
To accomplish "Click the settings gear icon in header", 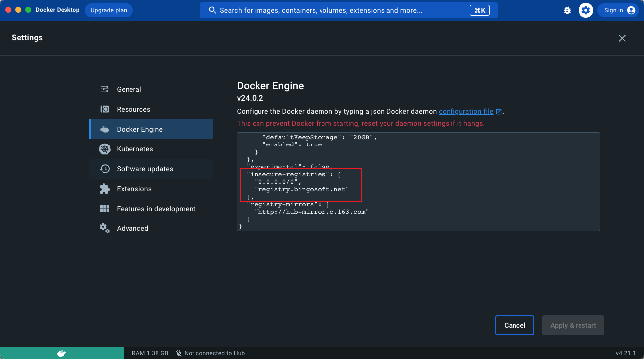I will point(586,10).
